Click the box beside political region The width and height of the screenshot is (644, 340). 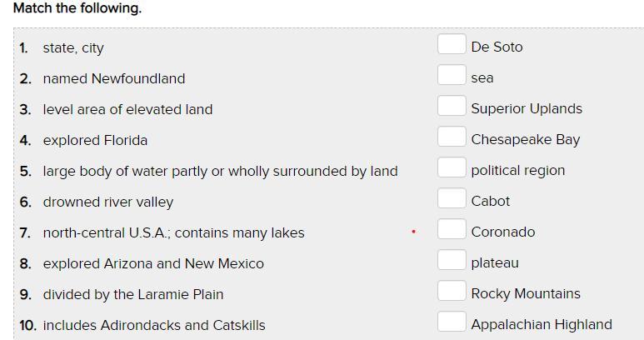(x=451, y=167)
